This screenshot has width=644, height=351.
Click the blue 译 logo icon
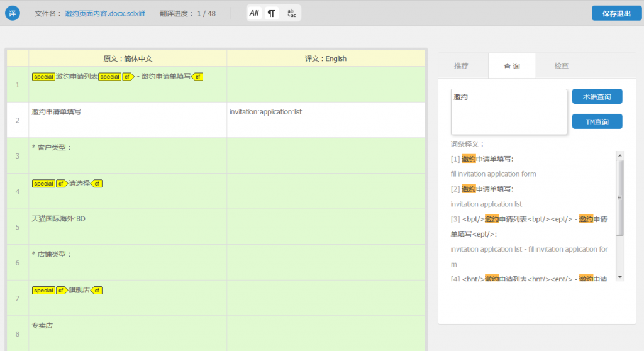pos(13,13)
